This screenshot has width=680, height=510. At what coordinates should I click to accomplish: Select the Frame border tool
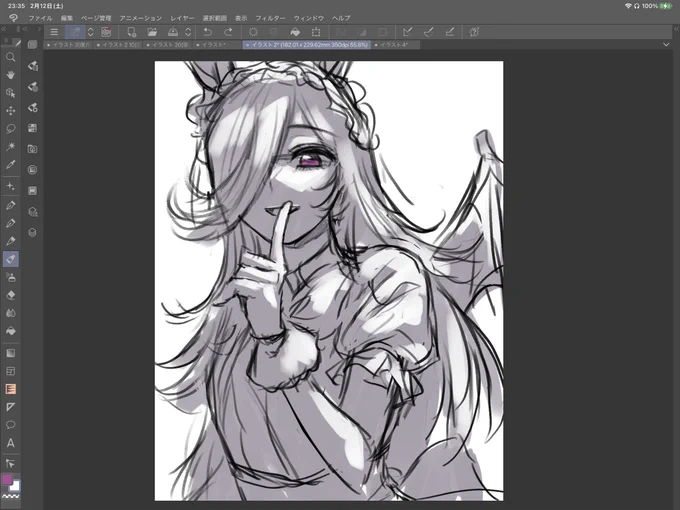pos(10,371)
